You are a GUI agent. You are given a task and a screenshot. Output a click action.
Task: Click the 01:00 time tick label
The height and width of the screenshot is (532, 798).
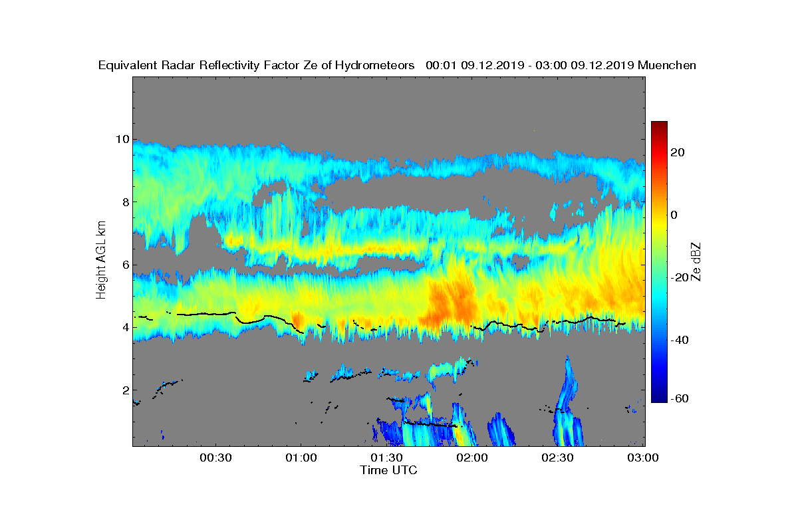click(301, 458)
